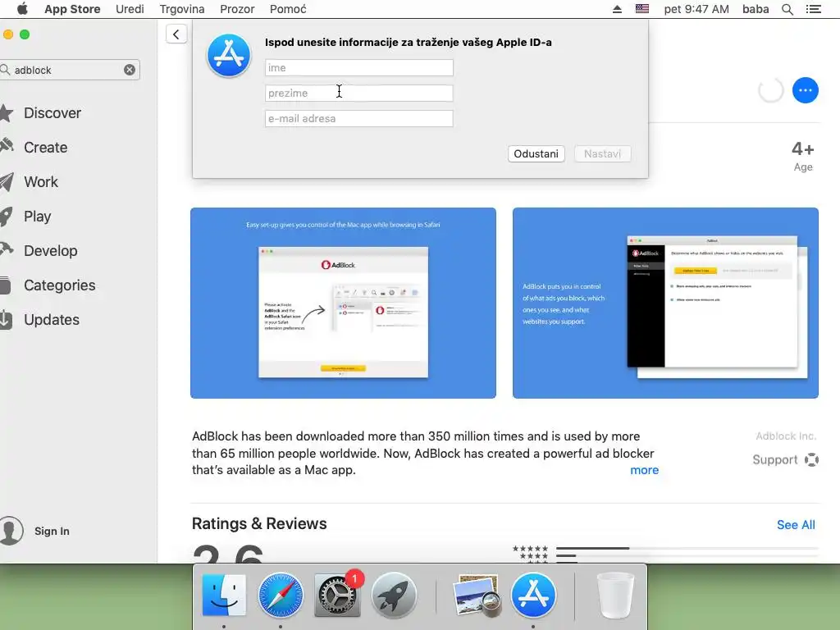Focus the ime text field
840x630 pixels.
[x=359, y=67]
